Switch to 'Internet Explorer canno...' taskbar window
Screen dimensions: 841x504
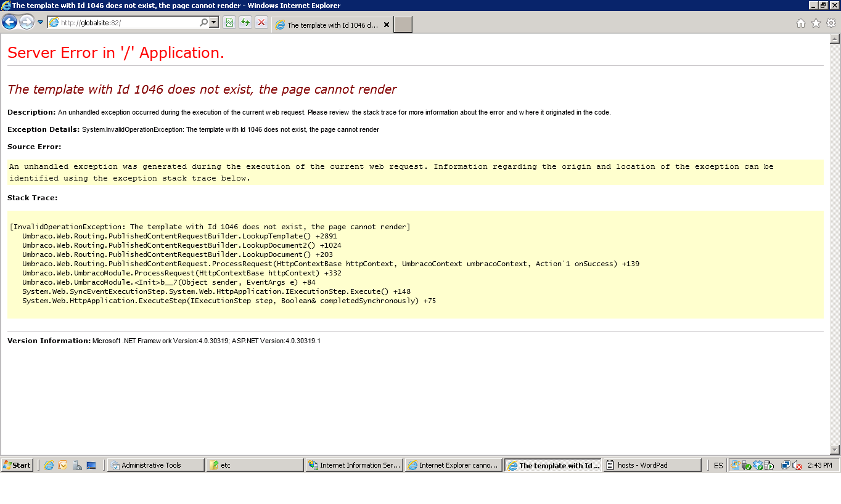click(x=453, y=465)
